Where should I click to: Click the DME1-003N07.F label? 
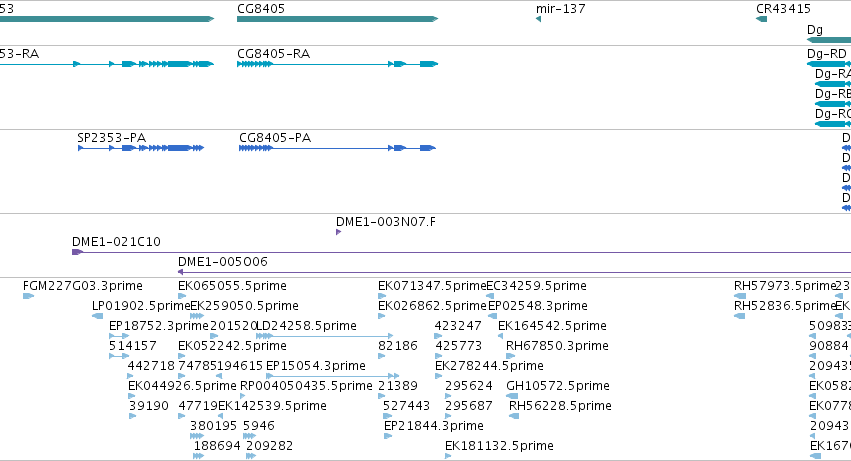385,222
